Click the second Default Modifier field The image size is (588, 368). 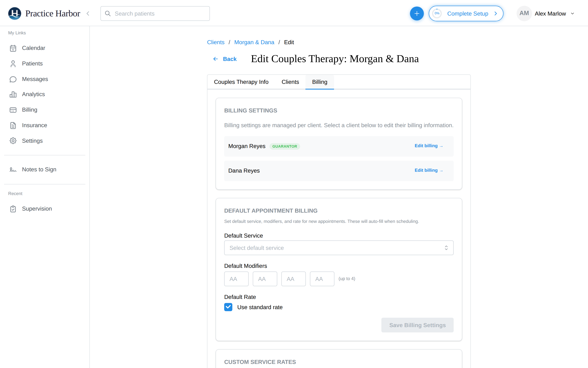pyautogui.click(x=265, y=279)
